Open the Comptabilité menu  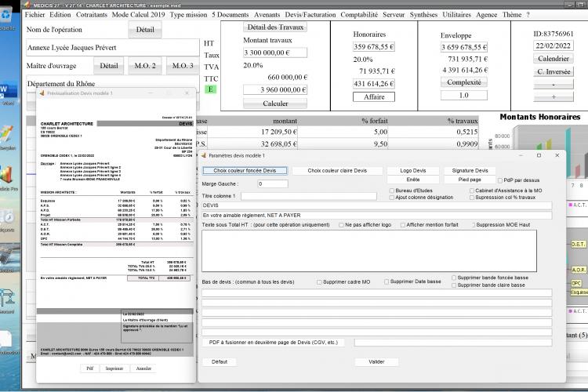tap(359, 15)
